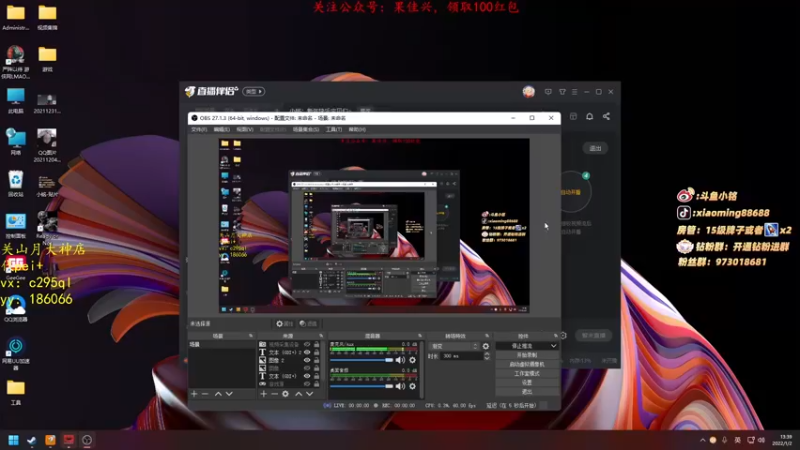Open the type dropdown beside the live companion logo
The image size is (800, 450).
(x=254, y=91)
